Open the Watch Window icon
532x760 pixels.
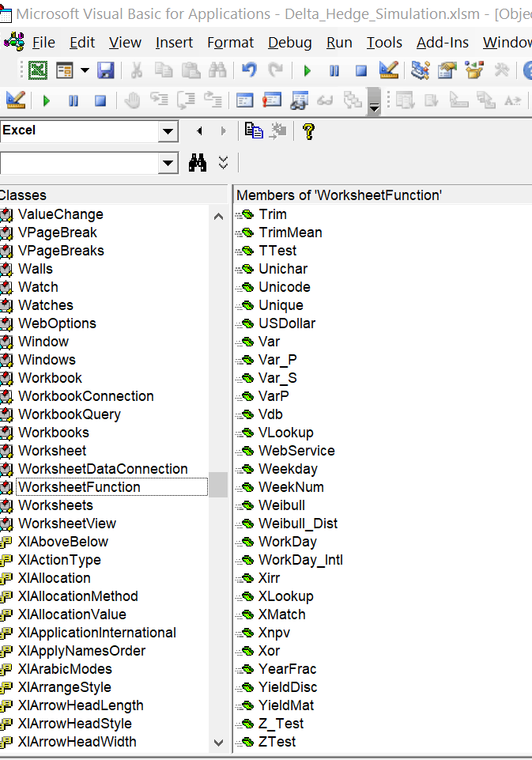tap(299, 100)
